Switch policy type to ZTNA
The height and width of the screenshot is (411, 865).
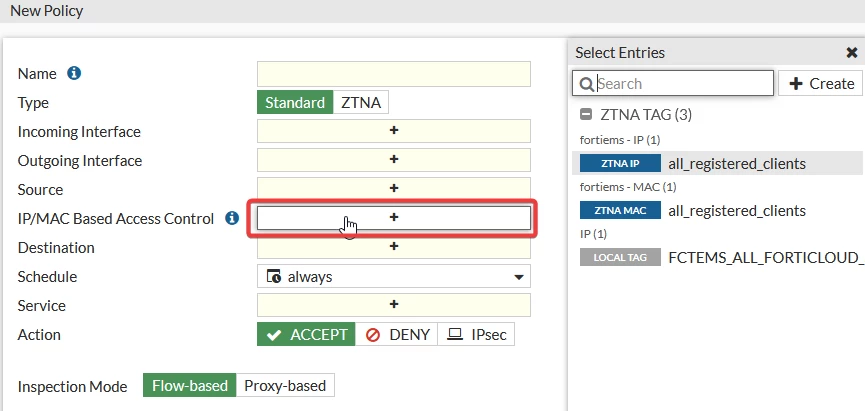tap(361, 103)
